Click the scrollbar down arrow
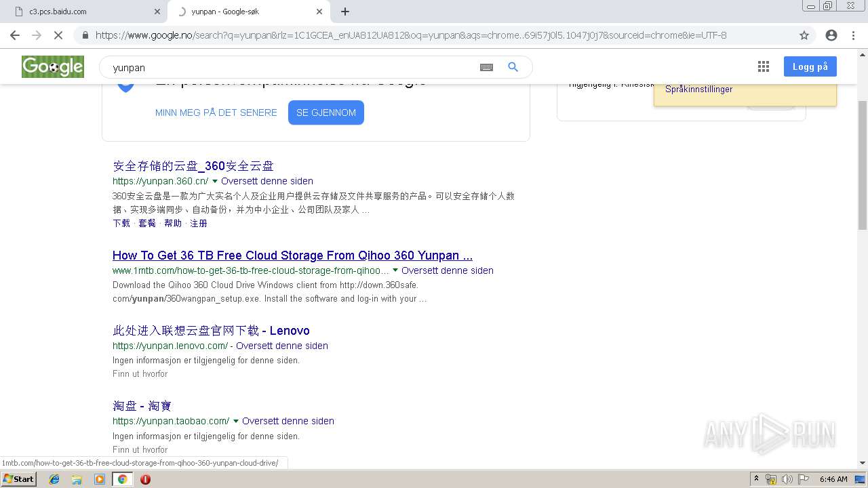 (863, 464)
